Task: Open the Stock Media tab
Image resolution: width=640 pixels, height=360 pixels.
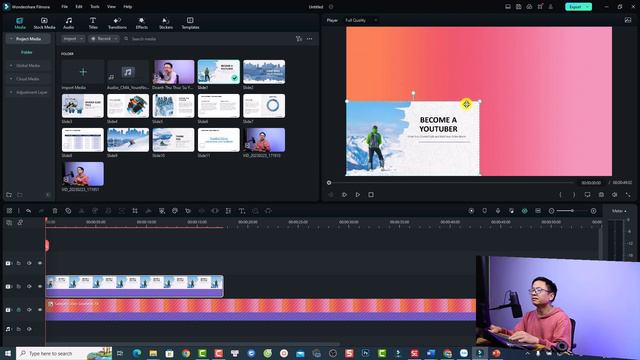Action: click(44, 23)
